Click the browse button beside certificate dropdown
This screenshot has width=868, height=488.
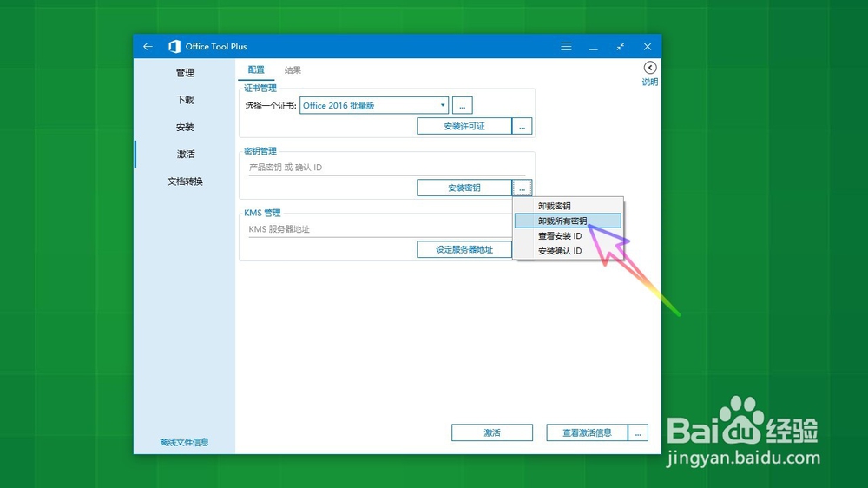[x=463, y=105]
